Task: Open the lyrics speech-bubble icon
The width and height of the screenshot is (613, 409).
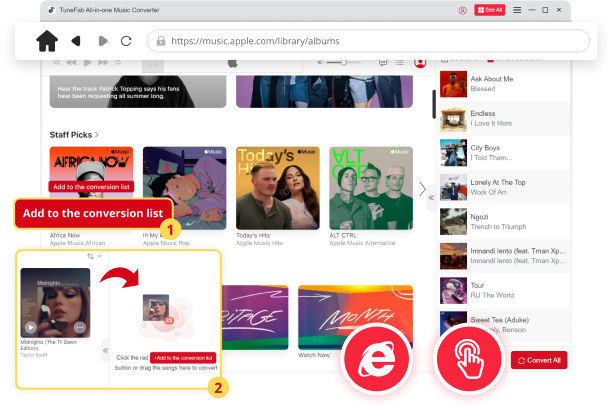Action: [383, 63]
